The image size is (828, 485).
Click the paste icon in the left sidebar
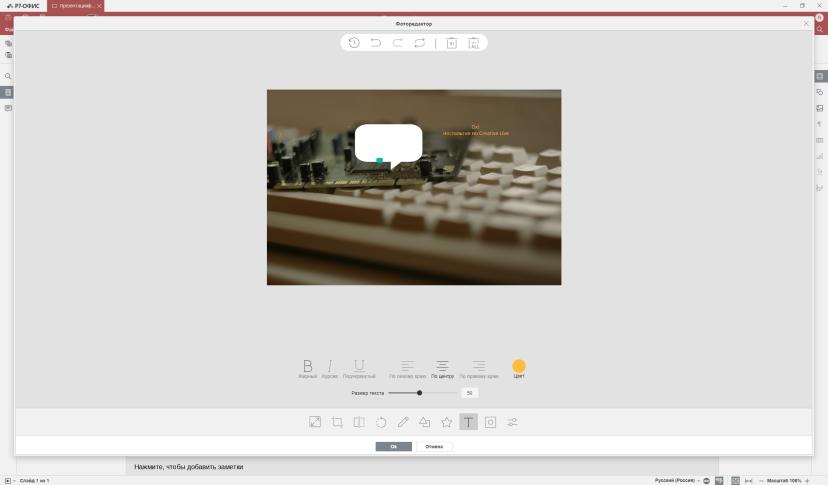click(8, 55)
